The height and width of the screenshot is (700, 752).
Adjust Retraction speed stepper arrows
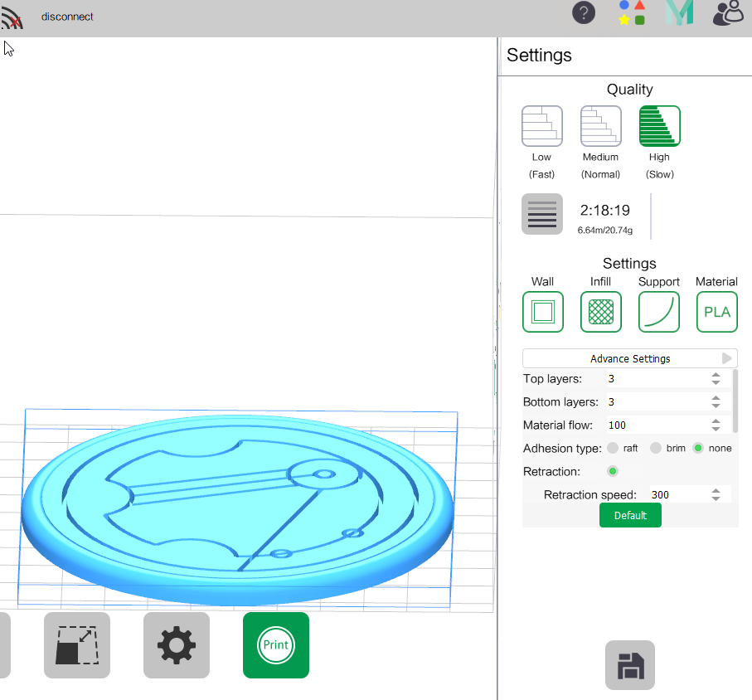pos(716,494)
